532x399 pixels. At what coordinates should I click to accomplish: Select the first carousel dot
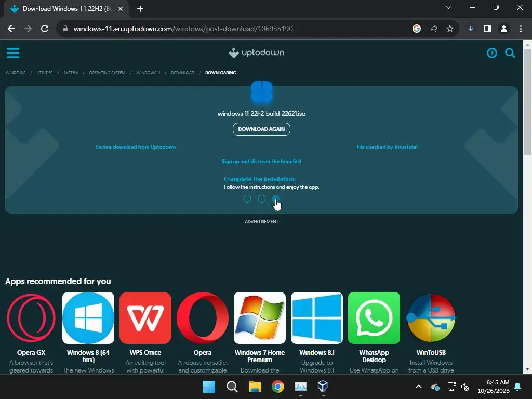point(247,199)
